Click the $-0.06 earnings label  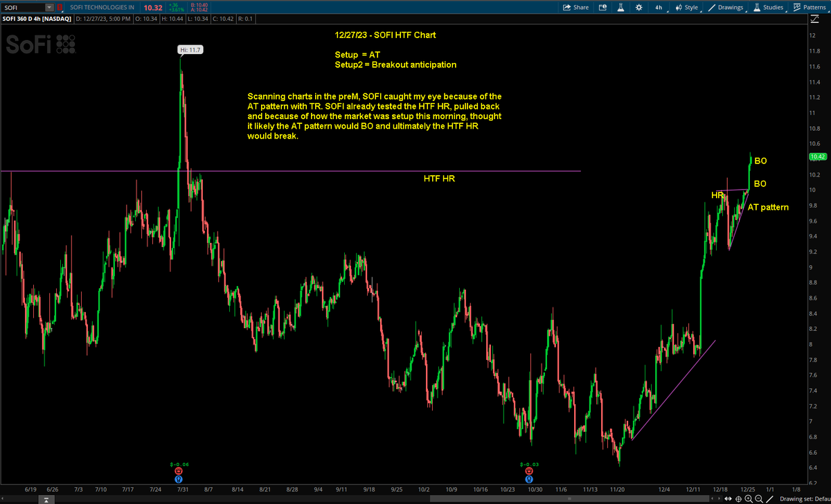point(179,463)
